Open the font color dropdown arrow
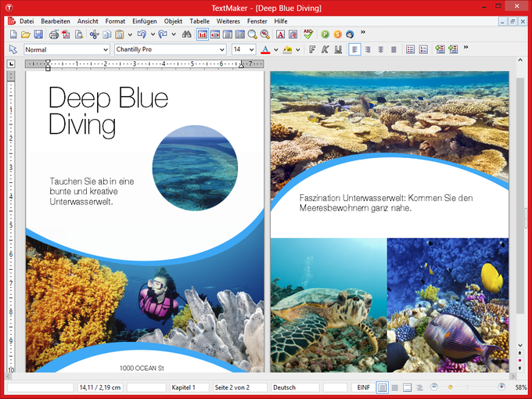532x399 pixels. [276, 50]
